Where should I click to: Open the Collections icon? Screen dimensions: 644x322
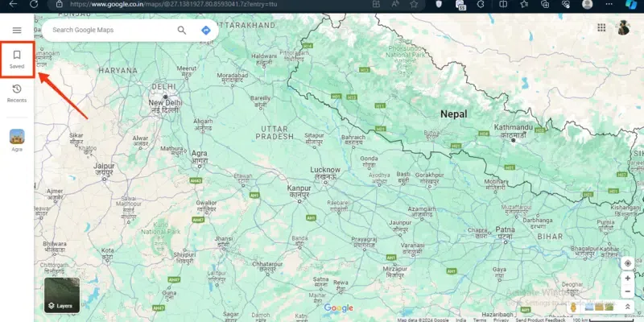545,4
